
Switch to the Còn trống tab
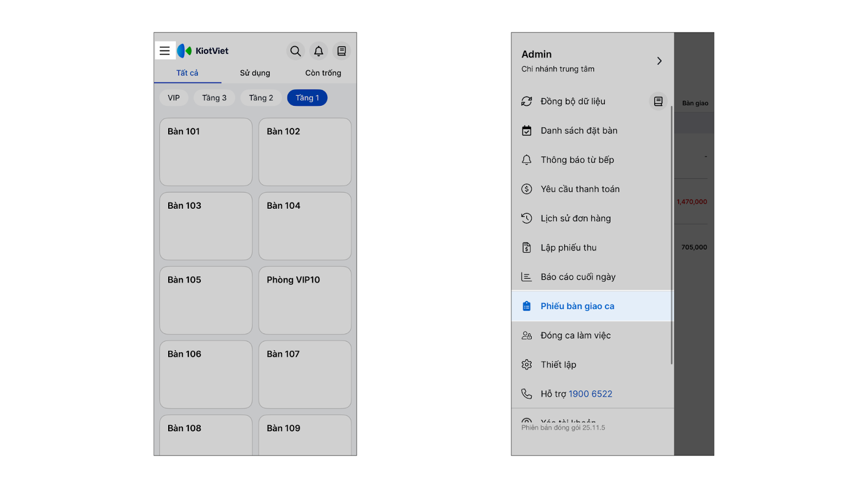(323, 73)
